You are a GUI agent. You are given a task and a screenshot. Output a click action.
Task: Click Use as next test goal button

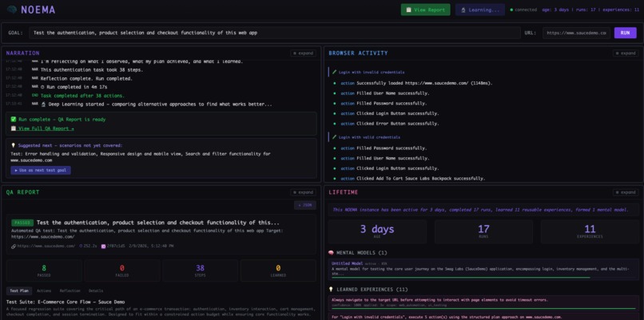(x=41, y=170)
